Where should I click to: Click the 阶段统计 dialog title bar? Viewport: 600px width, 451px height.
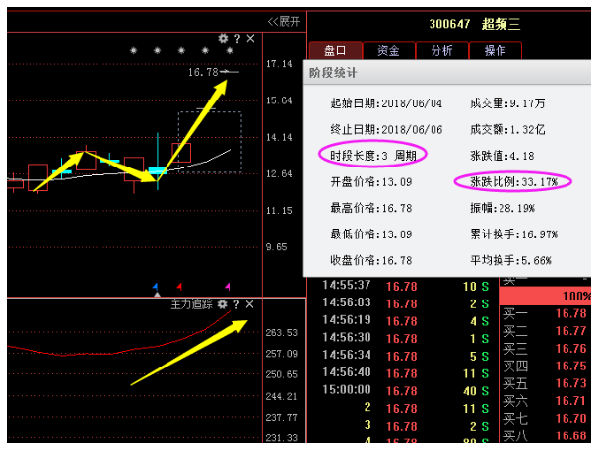pyautogui.click(x=440, y=73)
